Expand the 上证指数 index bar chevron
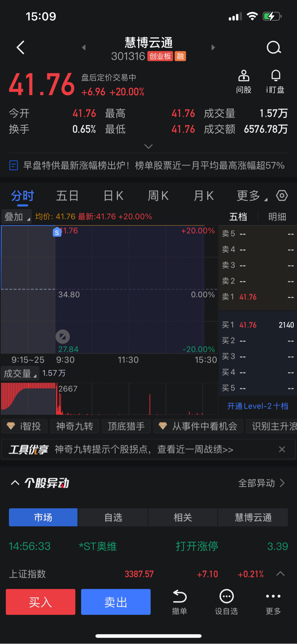297x644 pixels. [x=281, y=574]
